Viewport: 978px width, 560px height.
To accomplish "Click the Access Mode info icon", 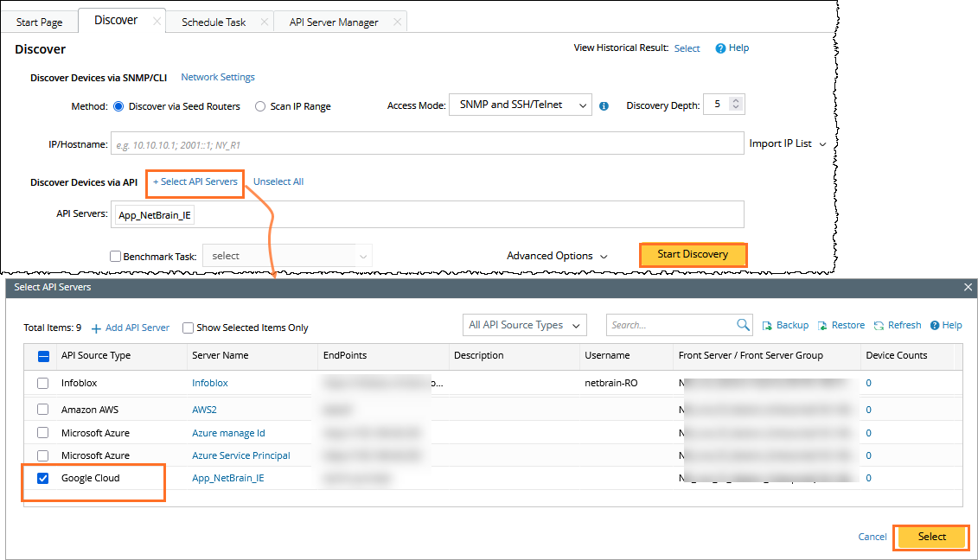I will click(604, 106).
